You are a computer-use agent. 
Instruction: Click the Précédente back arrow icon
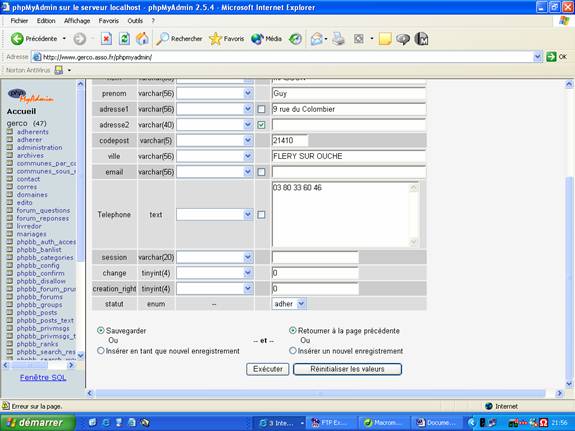tap(17, 39)
